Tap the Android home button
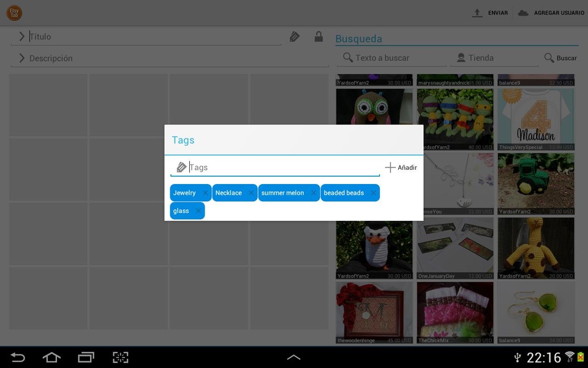Screen dimensions: 588x368 click(x=51, y=357)
